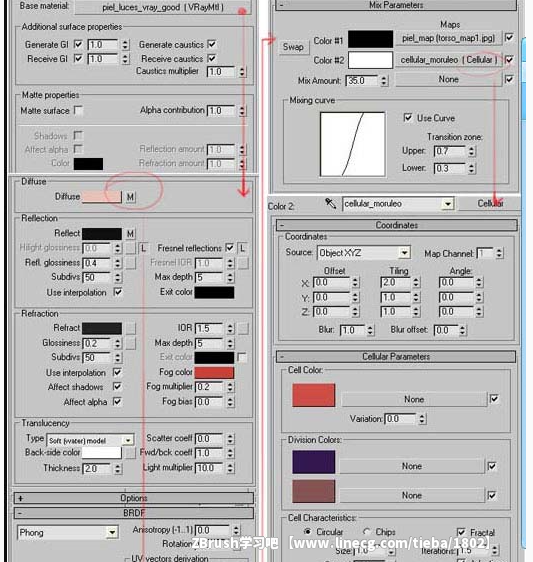Viewport: 533px width, 562px height.
Task: Toggle Reflection Use interpolation checkbox
Action: 118,292
